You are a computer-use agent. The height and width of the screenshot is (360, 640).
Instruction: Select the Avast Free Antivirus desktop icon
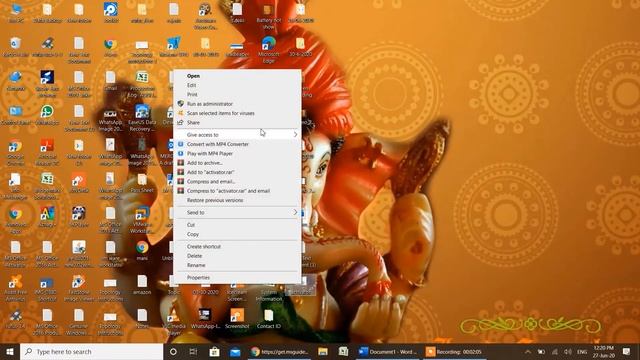(16, 288)
